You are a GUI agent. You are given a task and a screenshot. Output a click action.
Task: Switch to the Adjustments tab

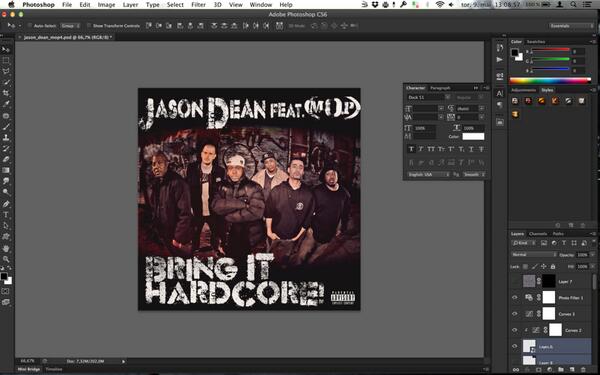[x=523, y=90]
